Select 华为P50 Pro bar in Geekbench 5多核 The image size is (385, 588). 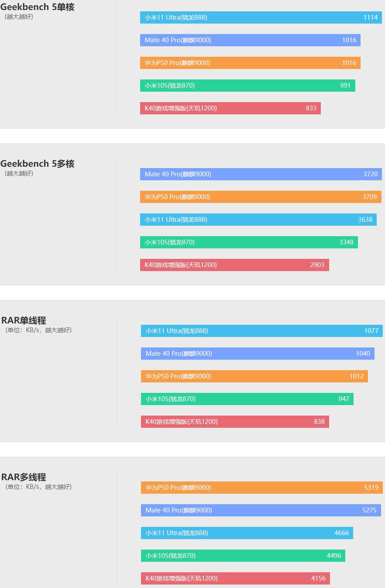261,197
